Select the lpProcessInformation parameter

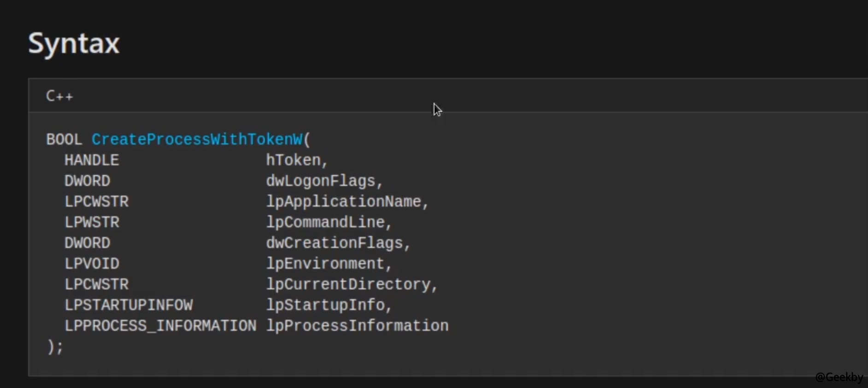point(357,326)
